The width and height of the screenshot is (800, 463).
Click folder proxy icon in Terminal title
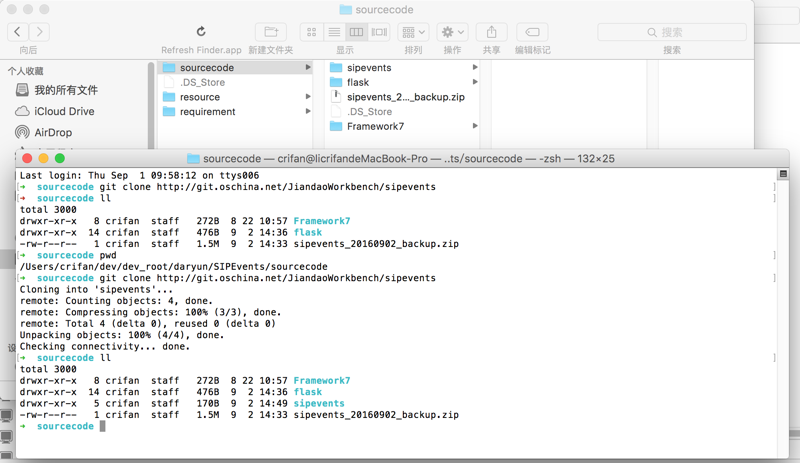coord(193,159)
